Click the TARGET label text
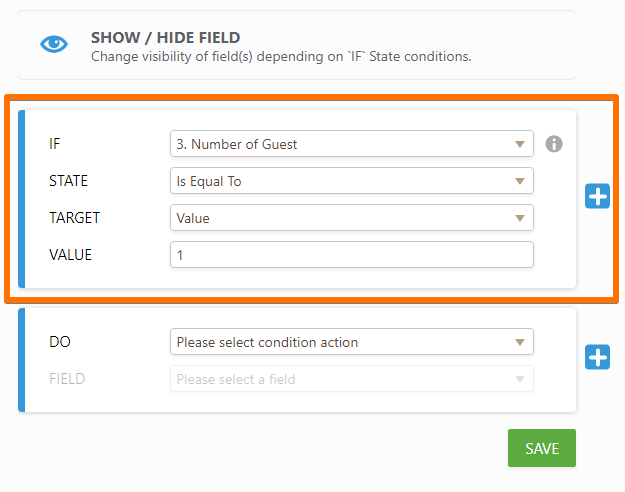 74,218
